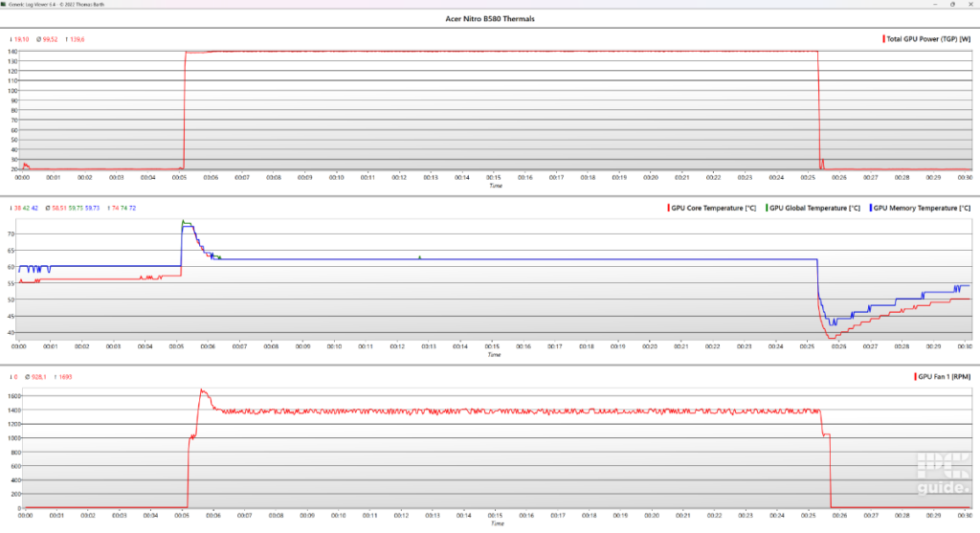Click the average memory temperature value 59,73
Screen dimensions: 980x533
pyautogui.click(x=92, y=208)
